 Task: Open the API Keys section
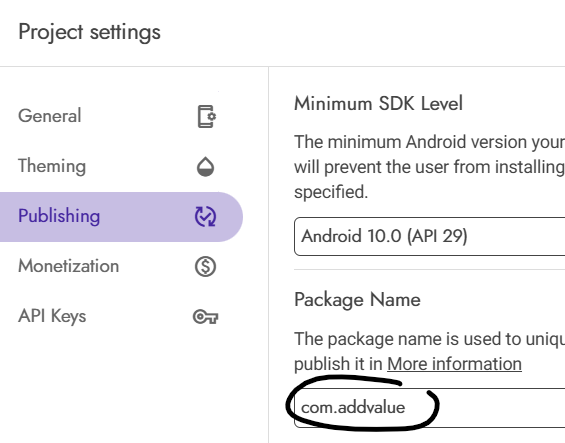[52, 316]
